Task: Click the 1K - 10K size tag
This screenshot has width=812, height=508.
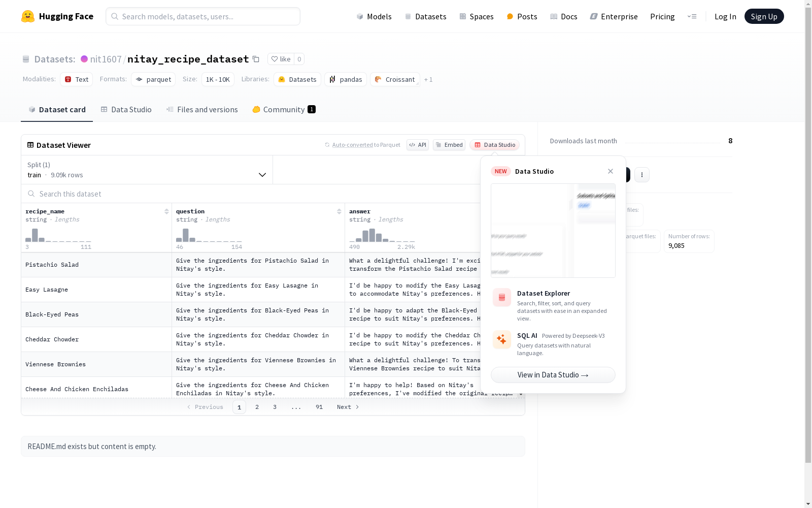Action: [218, 79]
